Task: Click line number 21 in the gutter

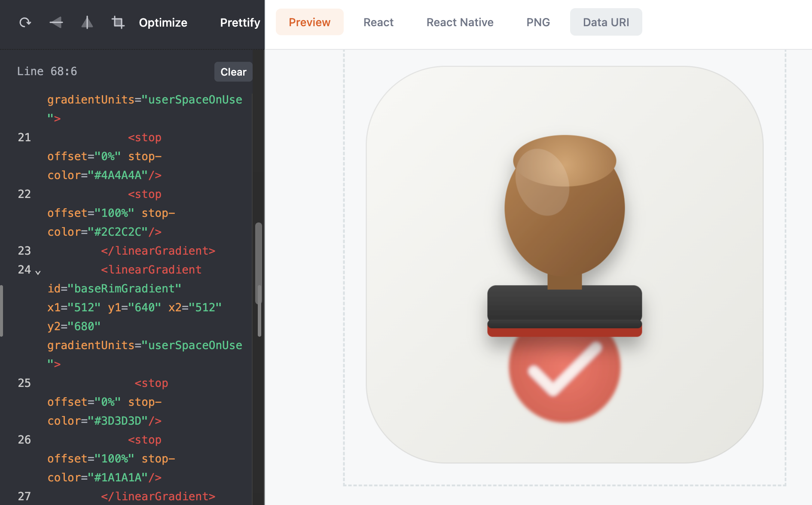Action: click(24, 137)
